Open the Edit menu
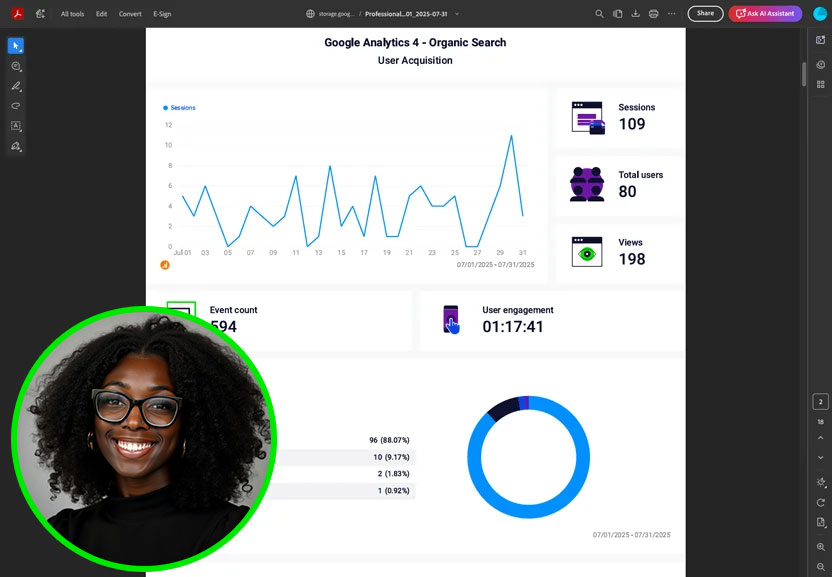 point(101,14)
